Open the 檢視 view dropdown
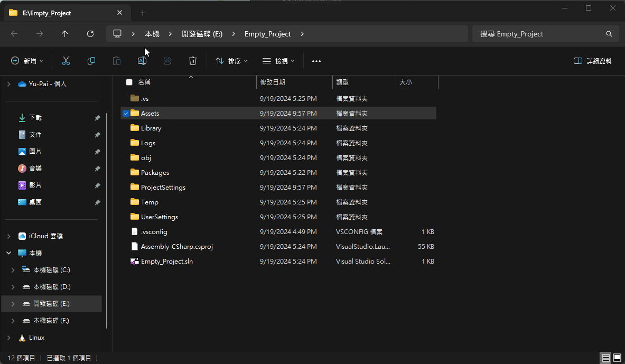Image resolution: width=625 pixels, height=364 pixels. tap(278, 61)
